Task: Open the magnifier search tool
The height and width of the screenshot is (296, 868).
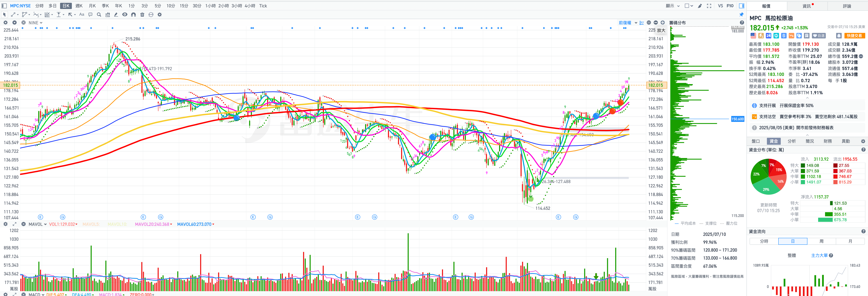Action: pyautogui.click(x=99, y=15)
